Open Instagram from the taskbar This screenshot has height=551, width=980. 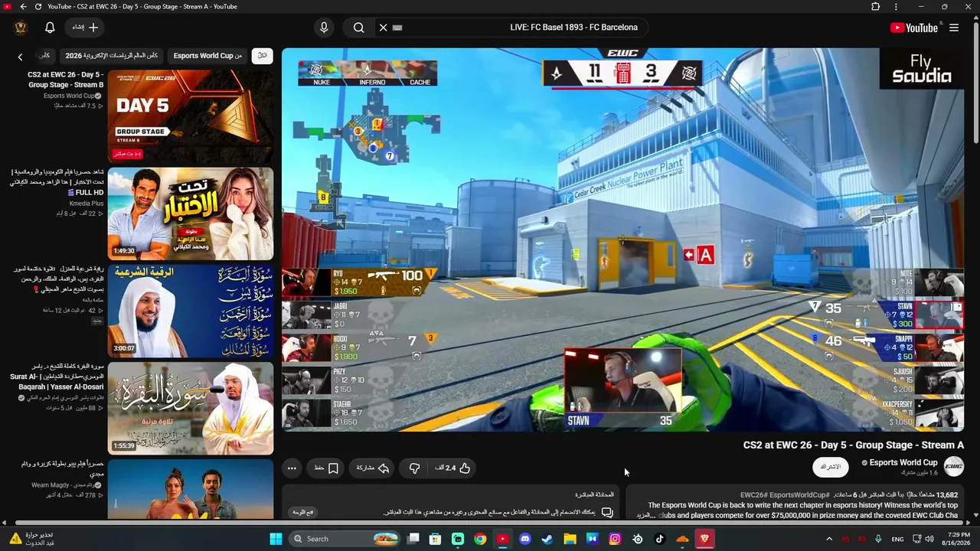pos(615,539)
